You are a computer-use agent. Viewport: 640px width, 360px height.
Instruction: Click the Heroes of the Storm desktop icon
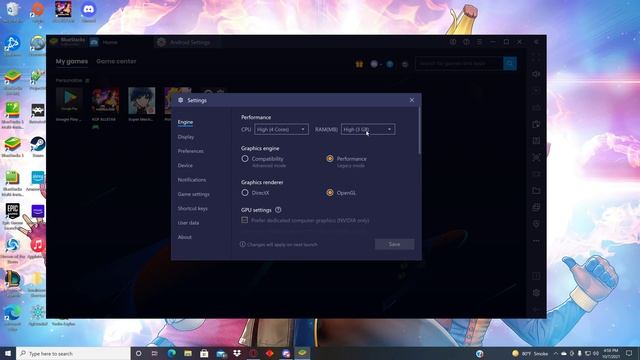click(x=13, y=250)
